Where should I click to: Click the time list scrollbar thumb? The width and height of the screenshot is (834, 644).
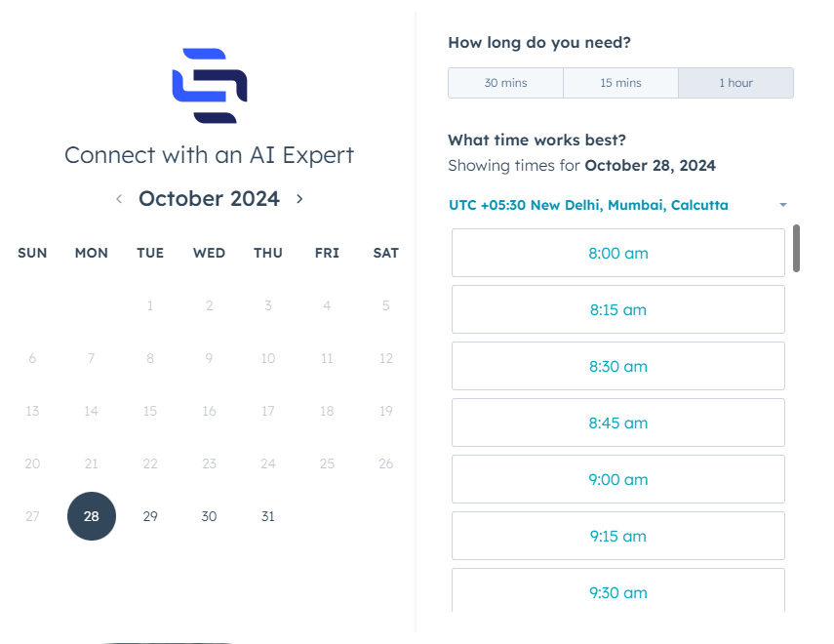point(796,248)
